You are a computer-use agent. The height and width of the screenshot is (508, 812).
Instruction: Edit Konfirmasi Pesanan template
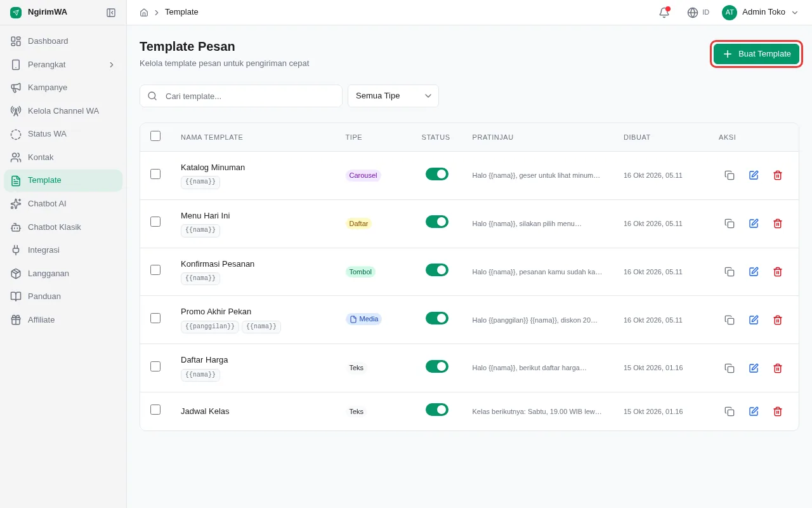click(754, 272)
